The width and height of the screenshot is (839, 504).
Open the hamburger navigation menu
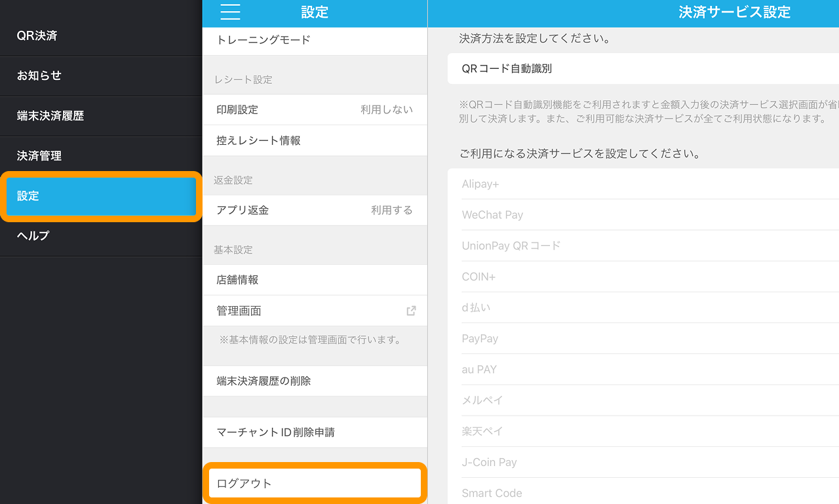click(x=229, y=12)
